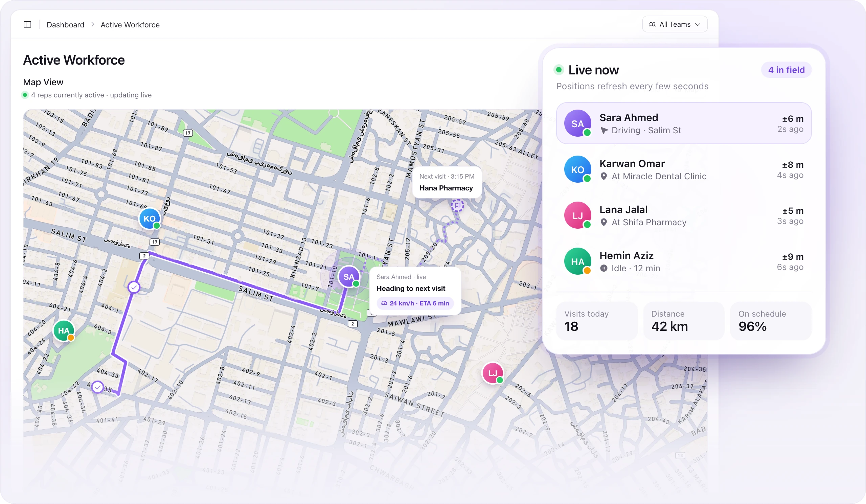
Task: Click the Map View heading
Action: pos(43,82)
